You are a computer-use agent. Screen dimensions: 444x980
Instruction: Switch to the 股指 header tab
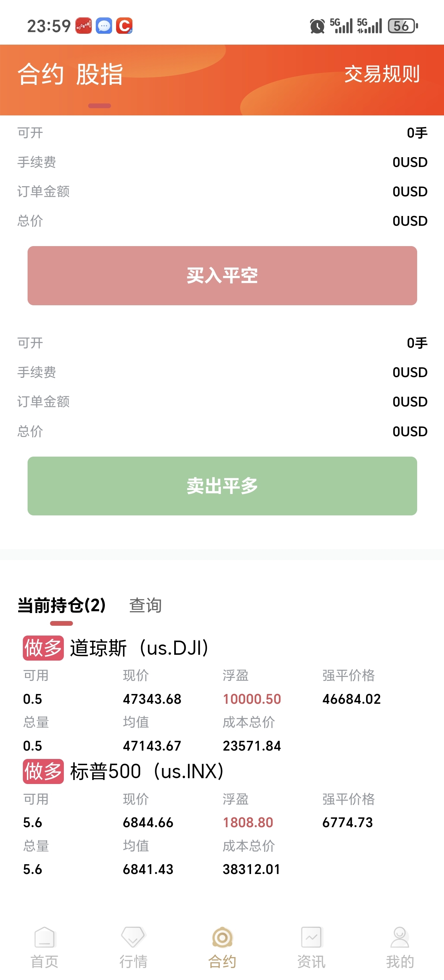point(100,74)
